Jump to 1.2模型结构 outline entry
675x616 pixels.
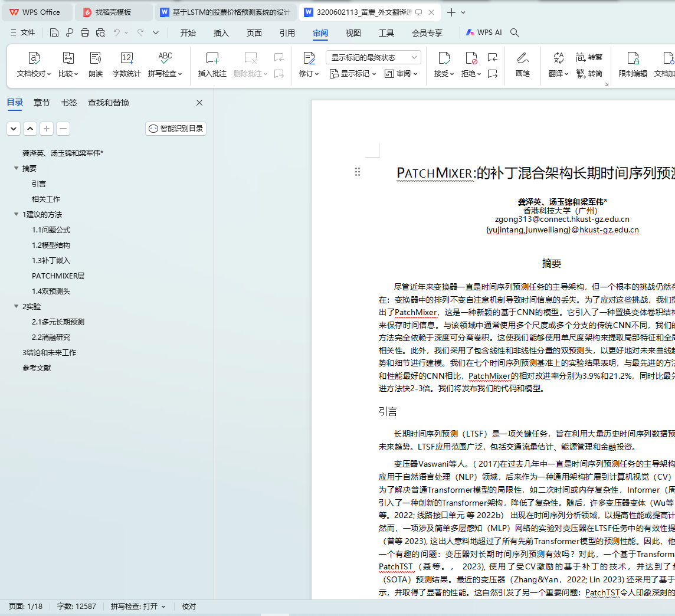pos(51,245)
